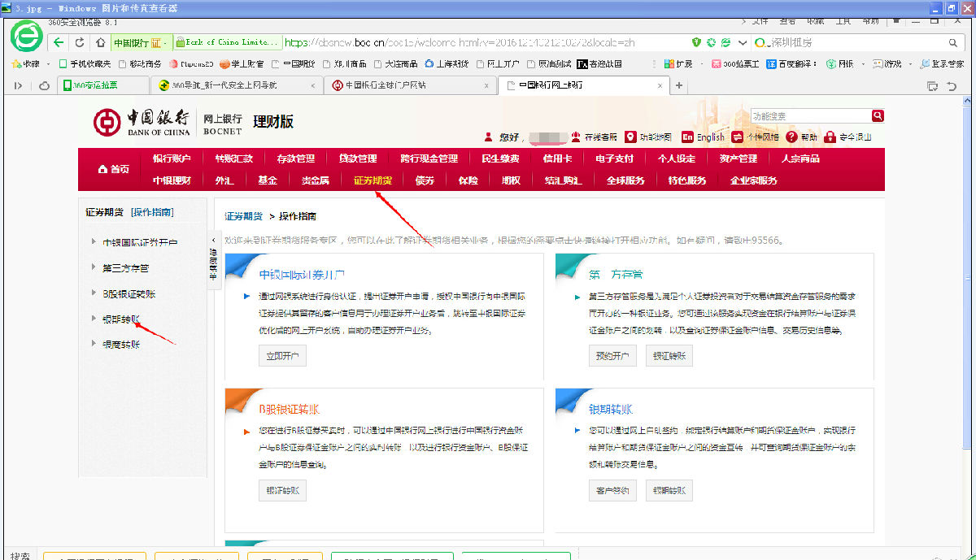Open a new browser tab with the plus button
This screenshot has height=560, width=976.
679,85
